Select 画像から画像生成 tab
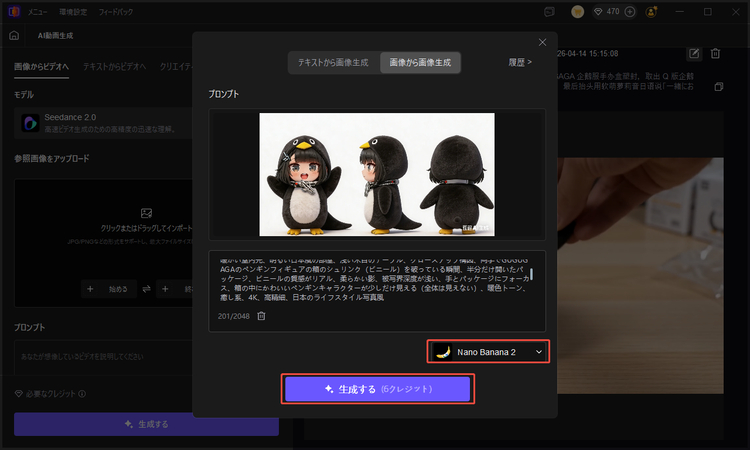Viewport: 750px width, 450px height. (x=420, y=63)
